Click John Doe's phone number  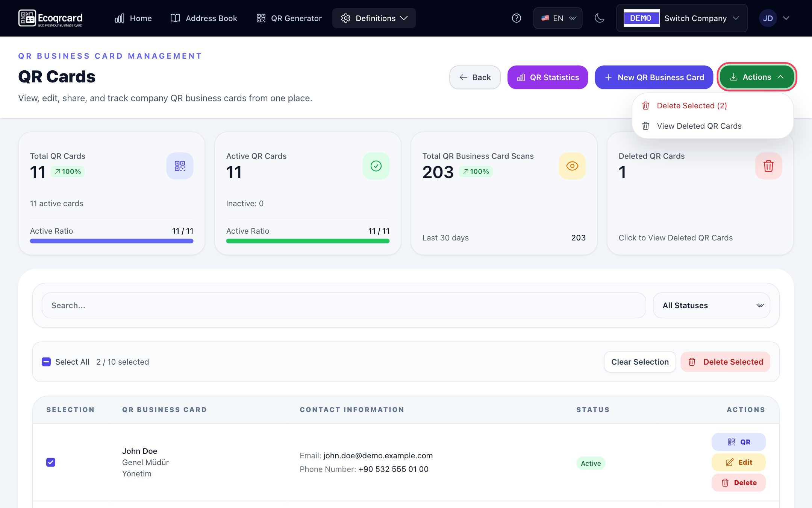pos(393,469)
